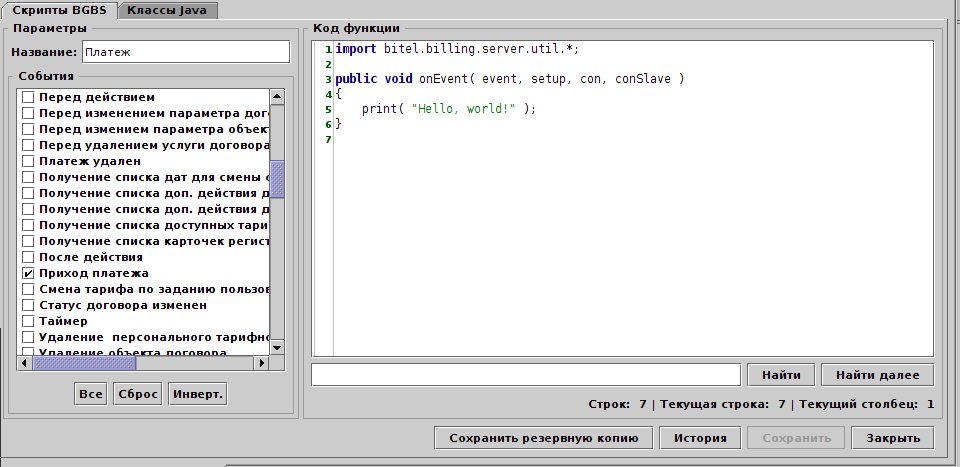
Task: Click the Сброс button
Action: (x=138, y=394)
